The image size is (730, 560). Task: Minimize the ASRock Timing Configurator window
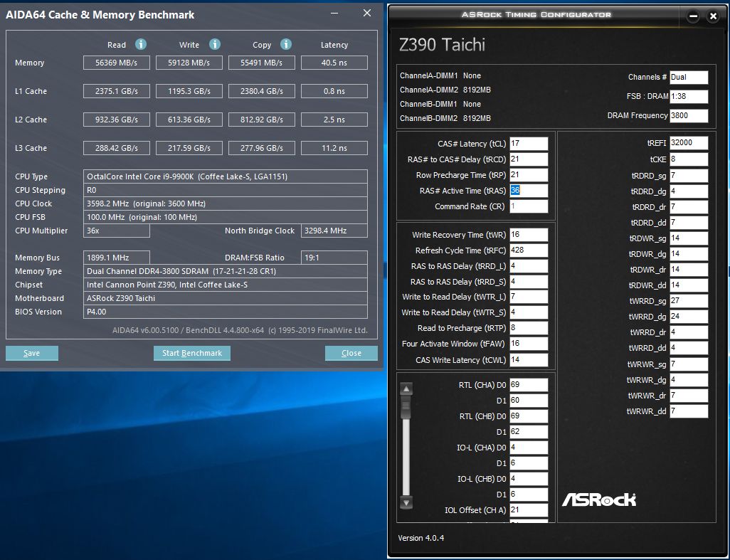coord(693,16)
